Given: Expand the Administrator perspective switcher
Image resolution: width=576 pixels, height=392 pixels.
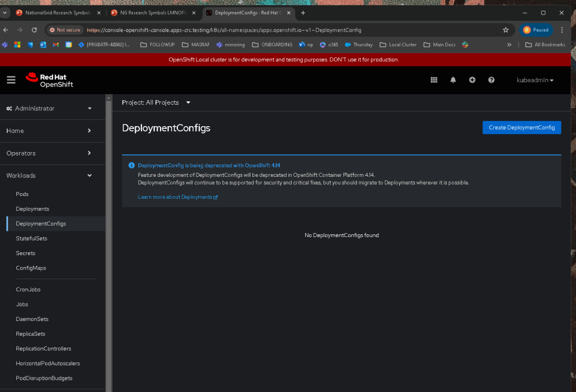Looking at the screenshot, I should (49, 108).
